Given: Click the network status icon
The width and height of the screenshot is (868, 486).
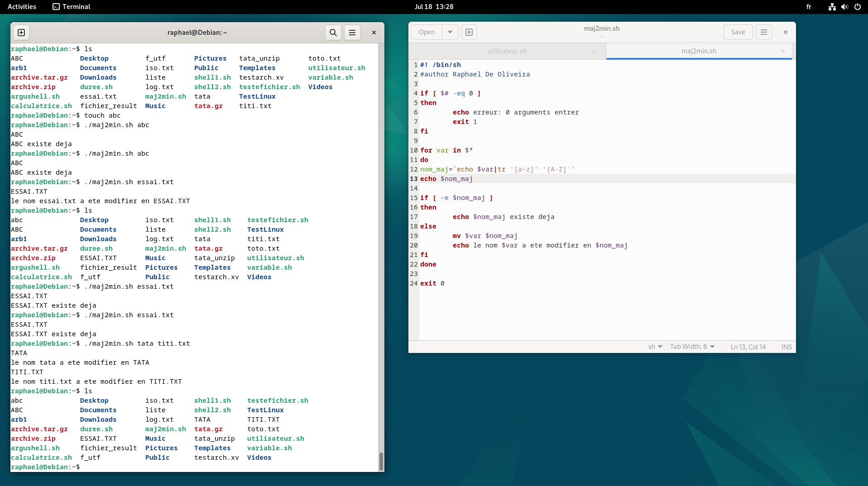Looking at the screenshot, I should coord(832,7).
